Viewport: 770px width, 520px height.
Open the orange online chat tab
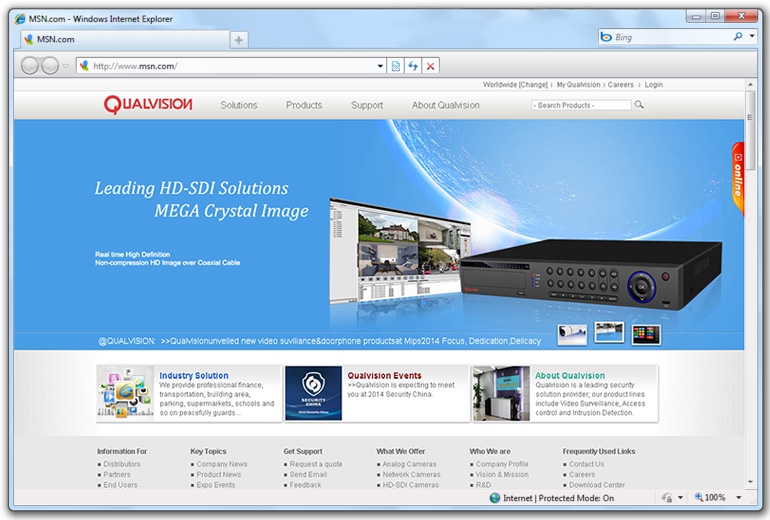[738, 179]
